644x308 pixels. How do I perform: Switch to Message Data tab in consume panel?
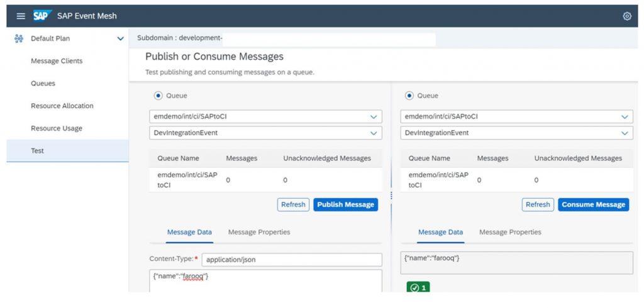[440, 232]
